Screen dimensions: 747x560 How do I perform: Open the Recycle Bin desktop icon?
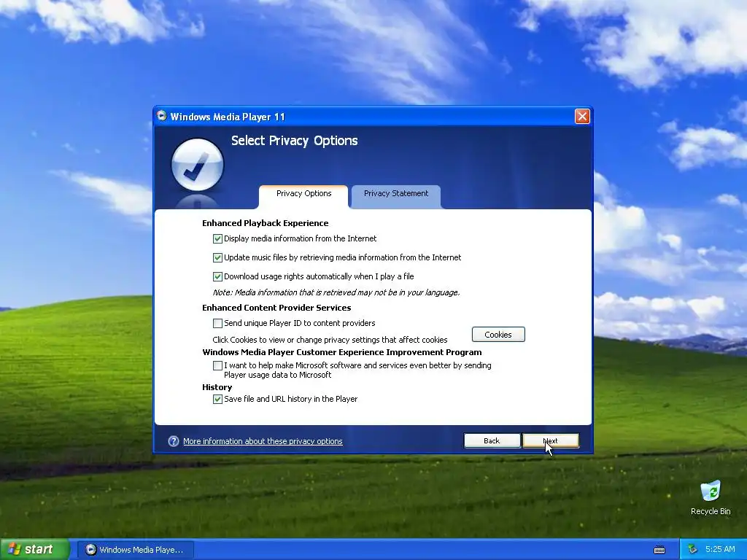tap(711, 497)
